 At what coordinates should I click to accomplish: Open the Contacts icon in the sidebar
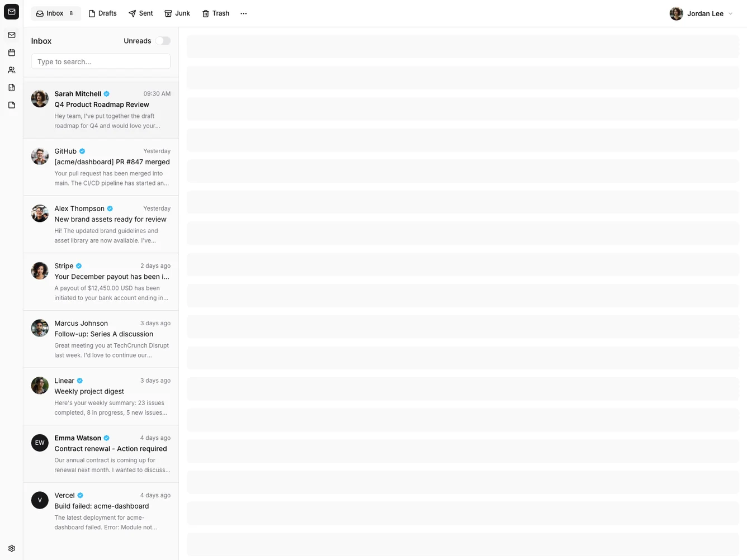[x=11, y=70]
